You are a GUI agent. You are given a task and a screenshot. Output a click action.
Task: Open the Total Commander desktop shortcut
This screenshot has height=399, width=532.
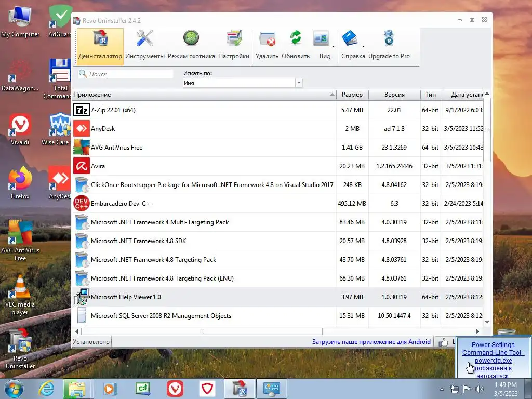(x=59, y=79)
